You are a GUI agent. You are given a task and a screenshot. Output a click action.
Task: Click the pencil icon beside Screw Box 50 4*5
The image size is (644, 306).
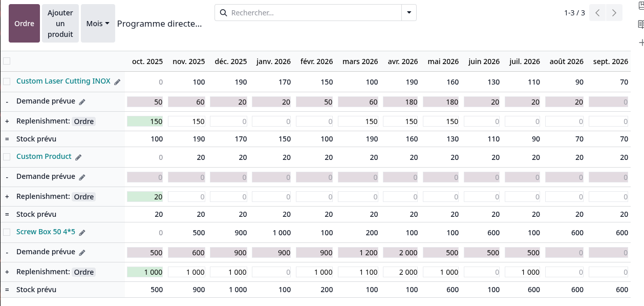point(81,232)
